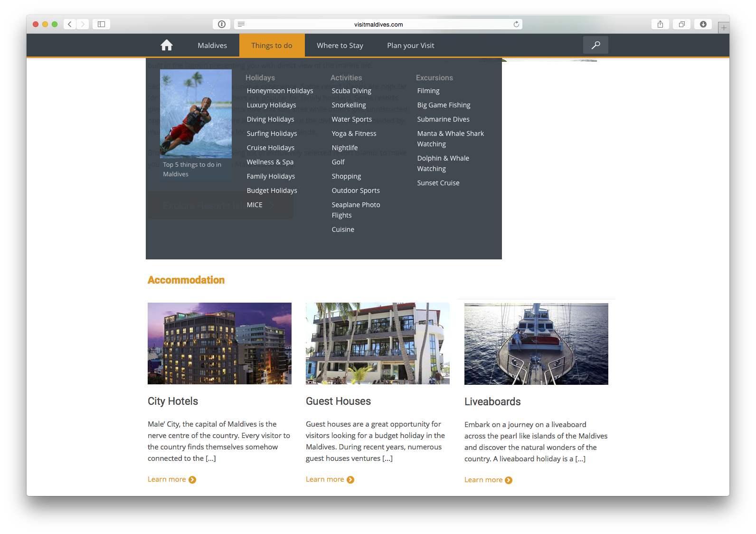The image size is (756, 534).
Task: Click the water skiing thumbnail image
Action: click(196, 114)
